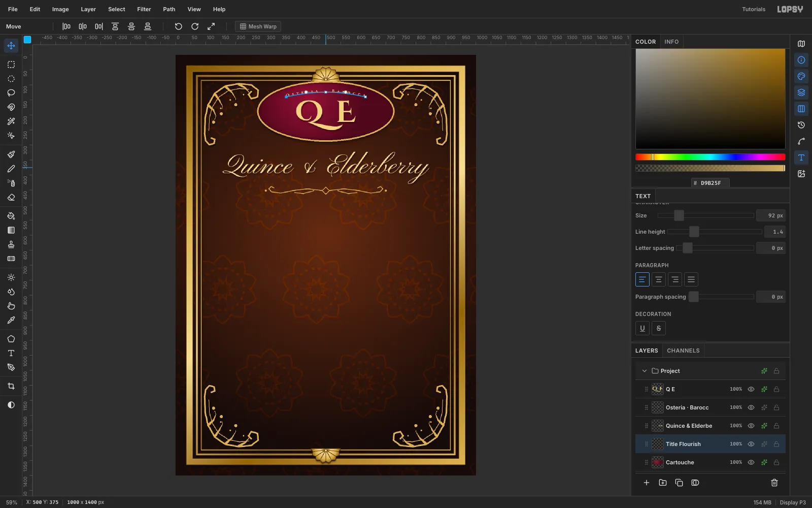The height and width of the screenshot is (508, 812).
Task: Select the Gradient tool
Action: click(11, 230)
